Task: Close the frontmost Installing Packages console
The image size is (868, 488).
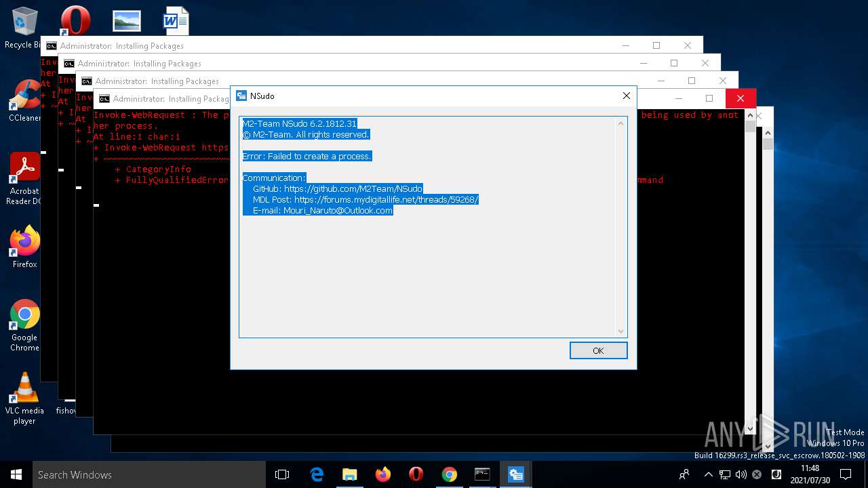Action: click(741, 98)
